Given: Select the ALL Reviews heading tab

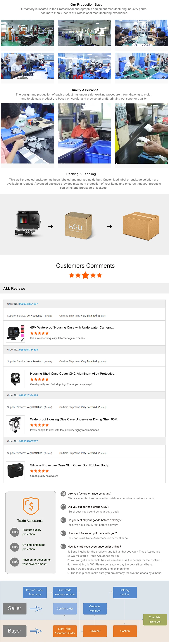Looking at the screenshot, I should pyautogui.click(x=14, y=289).
